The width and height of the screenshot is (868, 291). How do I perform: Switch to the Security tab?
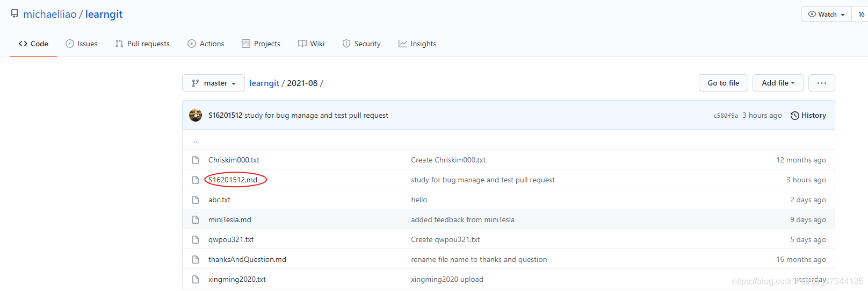pyautogui.click(x=361, y=44)
